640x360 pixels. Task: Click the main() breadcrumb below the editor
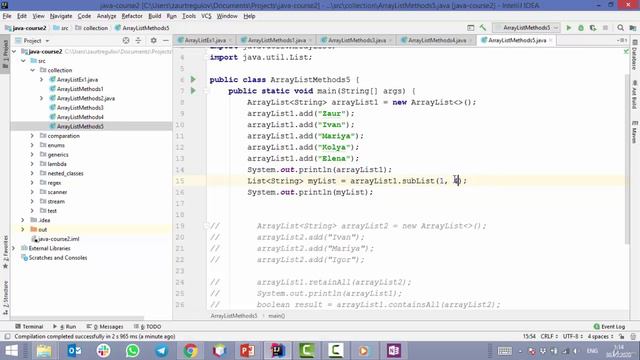pyautogui.click(x=276, y=316)
